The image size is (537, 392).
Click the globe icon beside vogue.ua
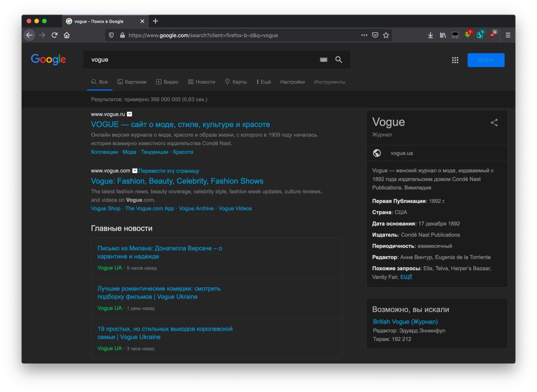(x=377, y=153)
